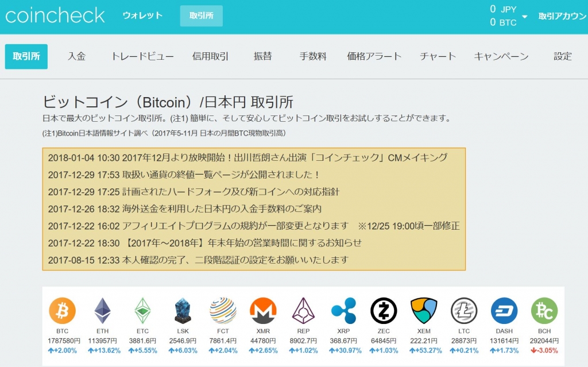Go to the 信用取引 menu item
The height and width of the screenshot is (367, 588).
(210, 56)
